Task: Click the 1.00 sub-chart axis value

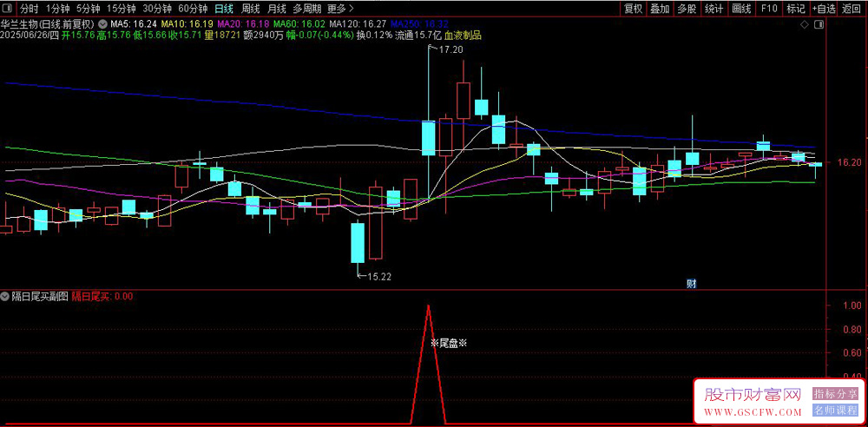Action: click(853, 305)
